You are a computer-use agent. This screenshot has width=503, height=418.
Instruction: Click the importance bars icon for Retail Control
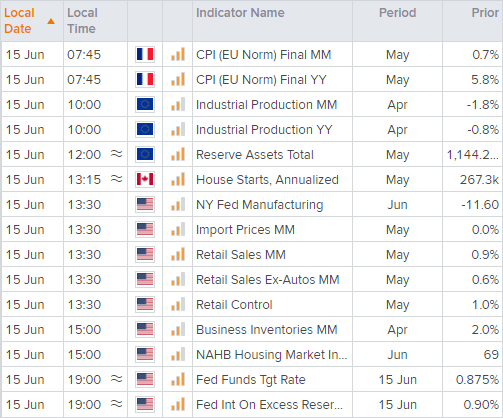[x=178, y=304]
